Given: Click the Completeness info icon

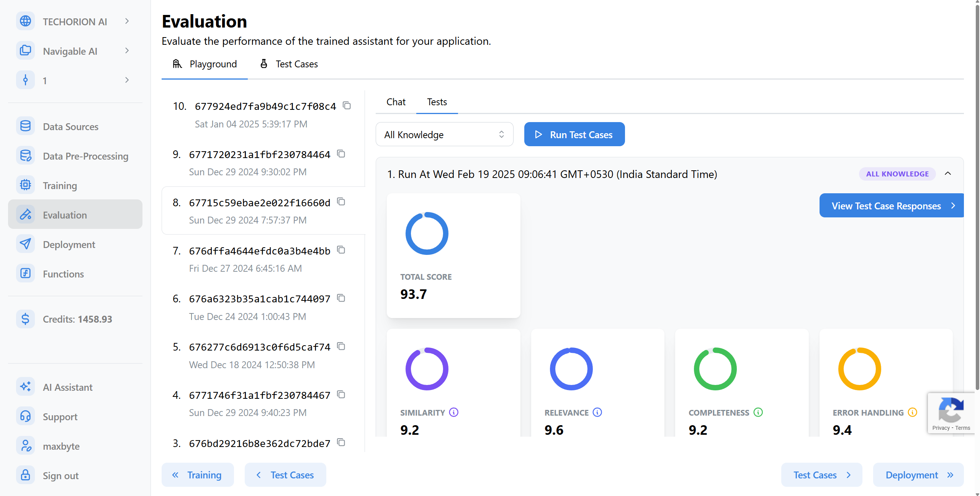Looking at the screenshot, I should coord(758,412).
